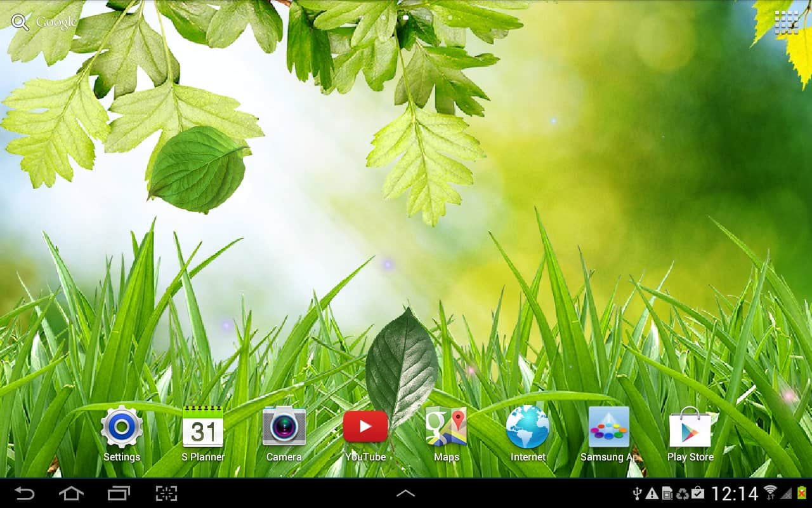Open the Samsung Apps store

pyautogui.click(x=608, y=427)
